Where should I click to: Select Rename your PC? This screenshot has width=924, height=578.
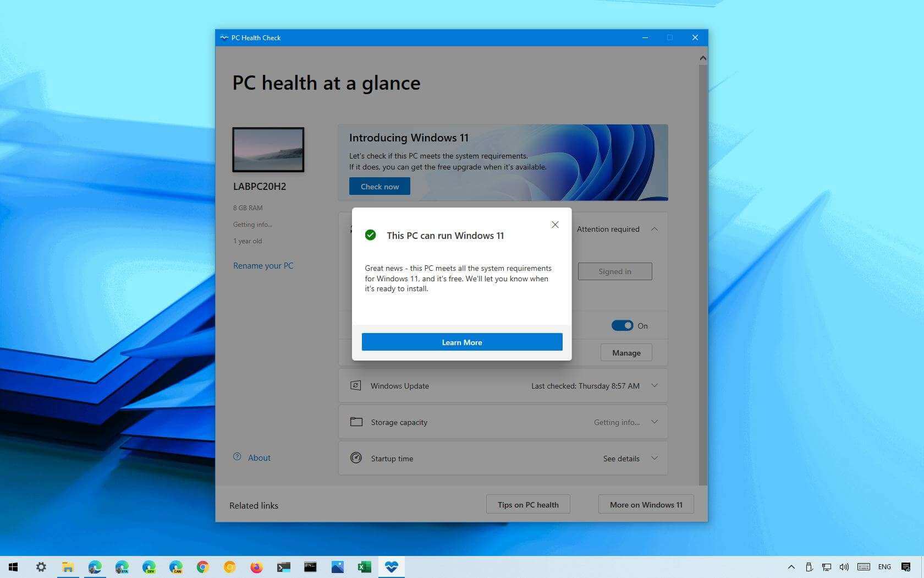(263, 265)
